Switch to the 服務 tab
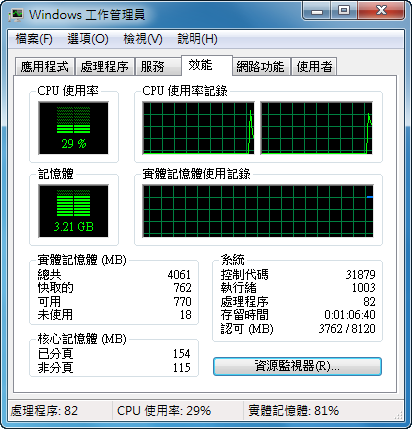 pyautogui.click(x=158, y=67)
